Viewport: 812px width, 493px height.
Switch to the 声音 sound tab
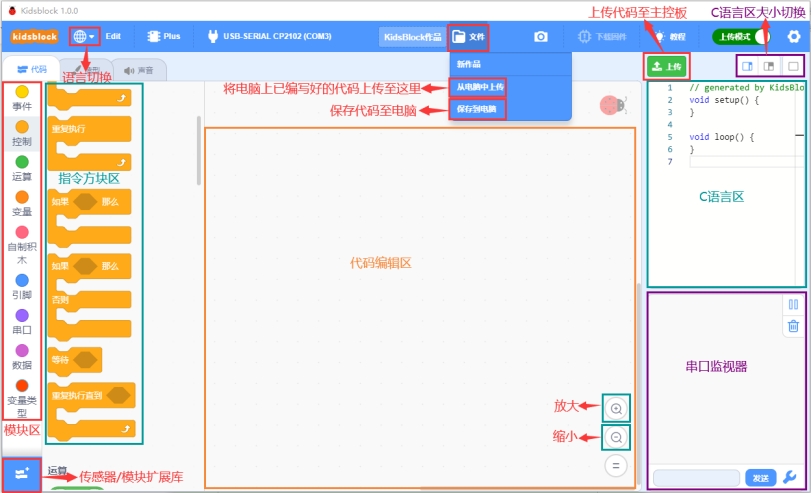139,70
